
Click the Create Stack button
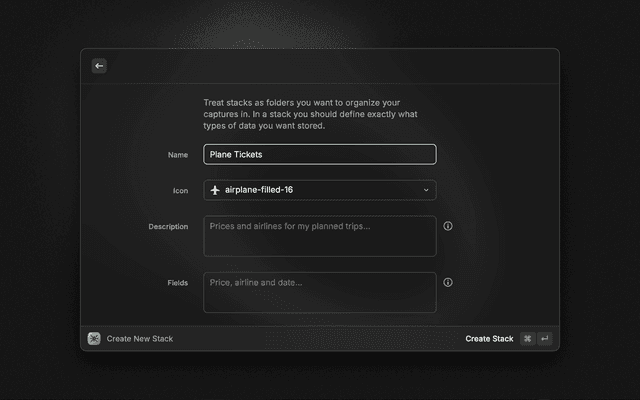489,339
